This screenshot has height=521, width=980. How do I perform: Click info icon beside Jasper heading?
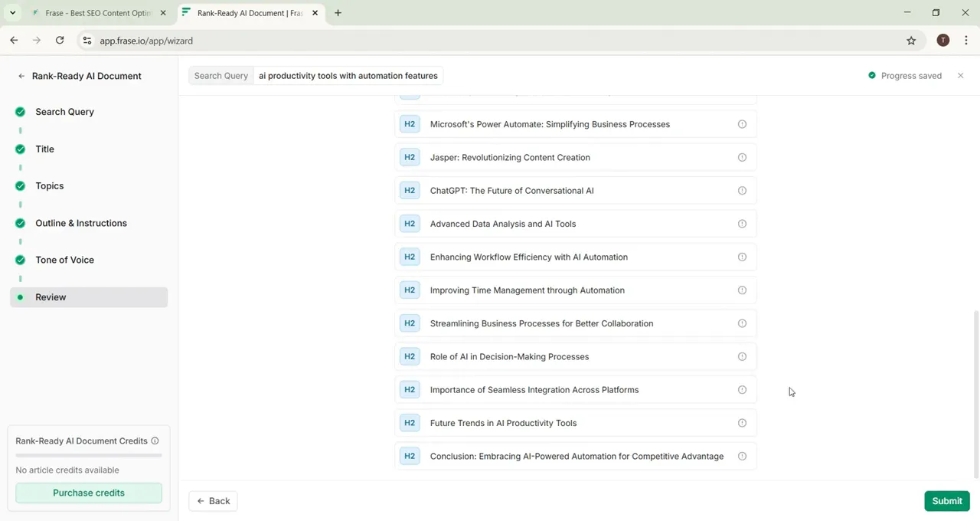tap(742, 158)
